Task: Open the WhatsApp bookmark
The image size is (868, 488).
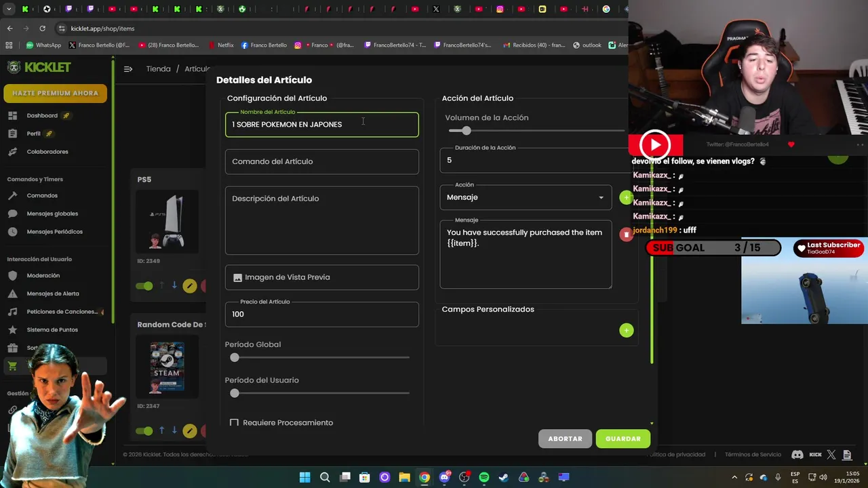Action: 43,45
